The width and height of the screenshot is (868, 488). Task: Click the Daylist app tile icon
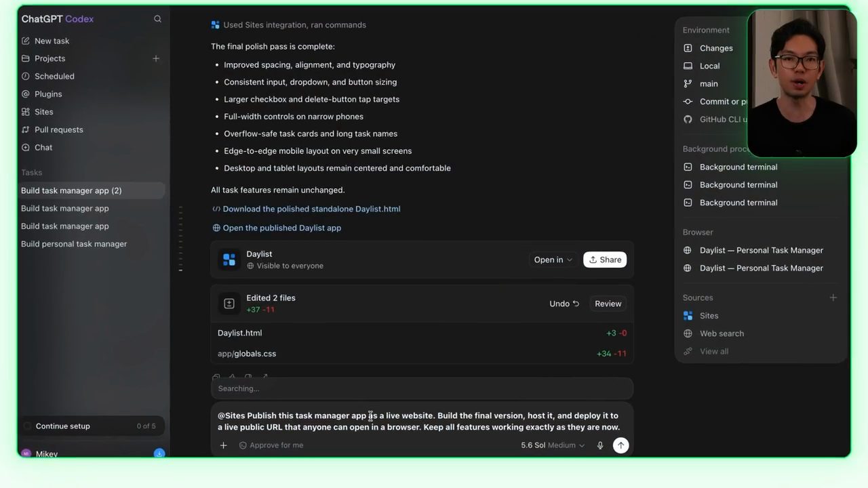click(x=229, y=260)
